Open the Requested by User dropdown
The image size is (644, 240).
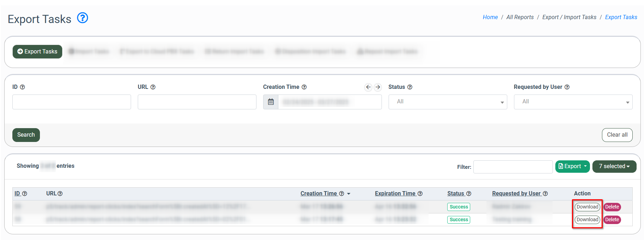pyautogui.click(x=573, y=102)
